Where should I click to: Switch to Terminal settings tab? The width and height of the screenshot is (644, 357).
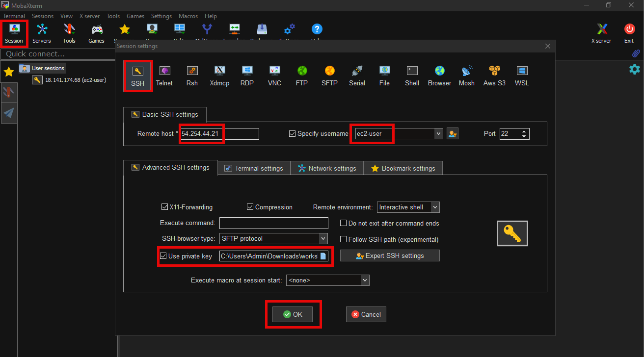click(x=254, y=168)
